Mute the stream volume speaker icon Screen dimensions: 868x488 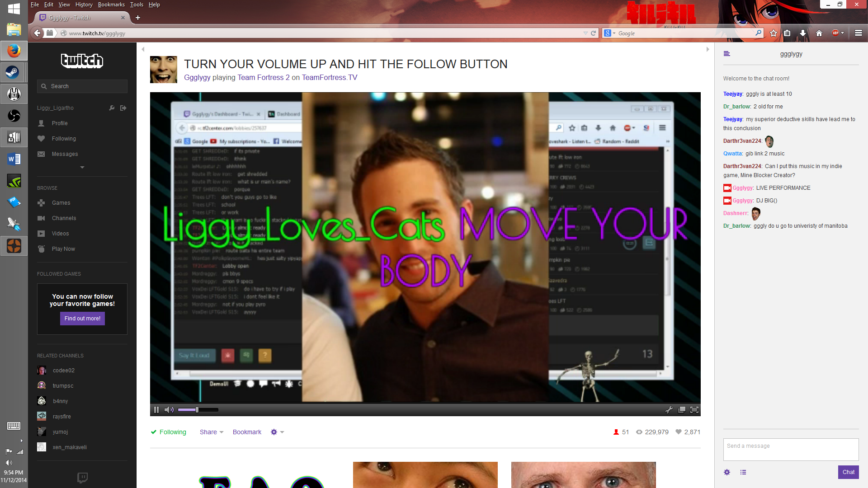click(x=169, y=410)
